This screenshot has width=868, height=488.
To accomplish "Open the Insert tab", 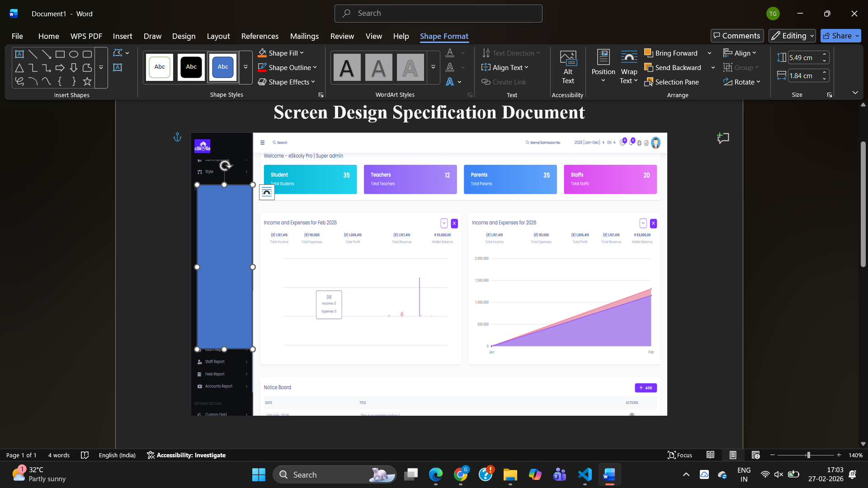I will 123,36.
